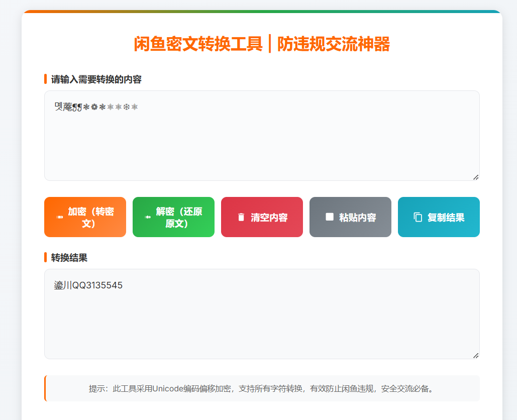
Task: Focus the input box for content to convert
Action: click(x=261, y=146)
